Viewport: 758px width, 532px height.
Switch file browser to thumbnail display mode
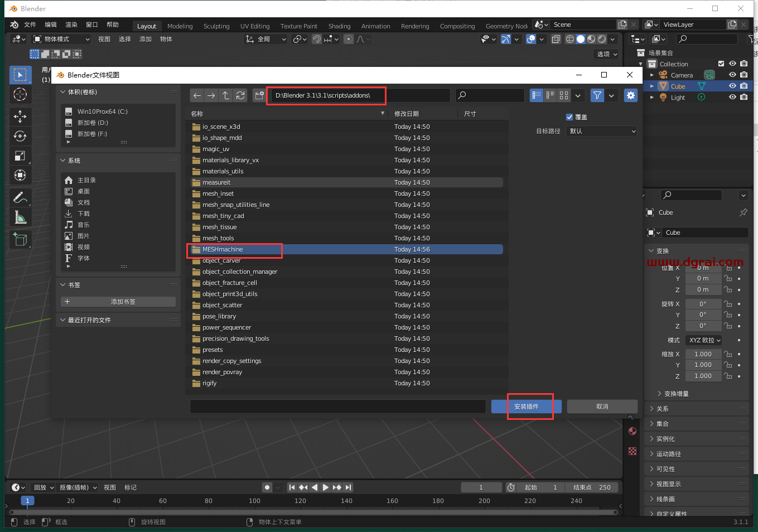563,95
